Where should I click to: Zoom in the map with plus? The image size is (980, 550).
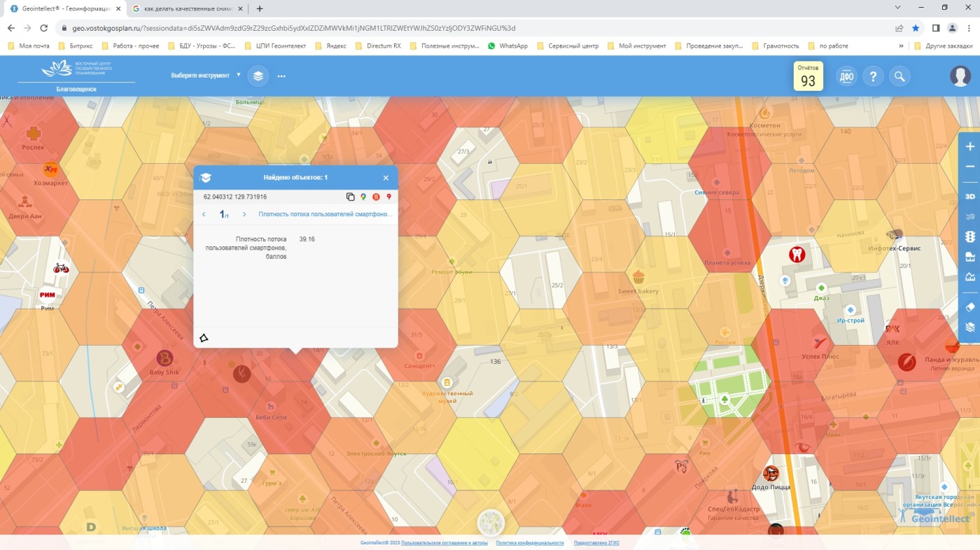pyautogui.click(x=969, y=147)
